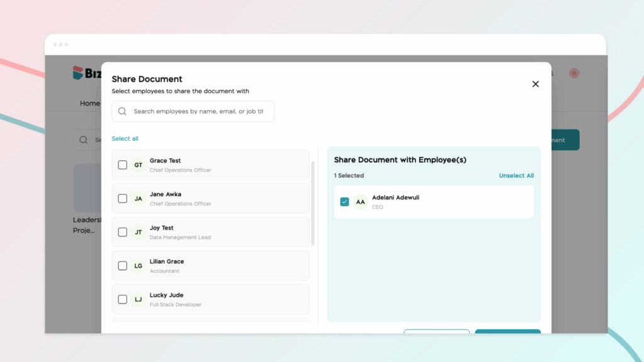The width and height of the screenshot is (644, 362).
Task: Click the employee list scrollbar
Action: (x=313, y=203)
